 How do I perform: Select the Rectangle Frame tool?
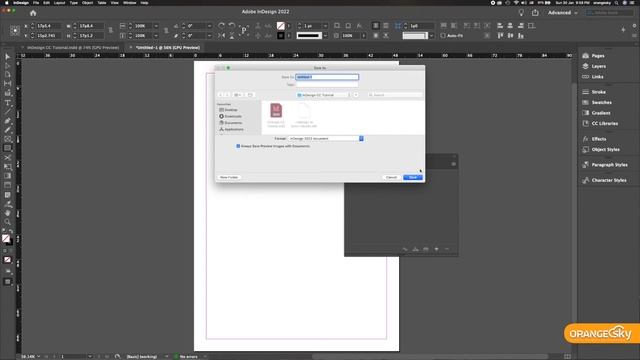(x=8, y=139)
